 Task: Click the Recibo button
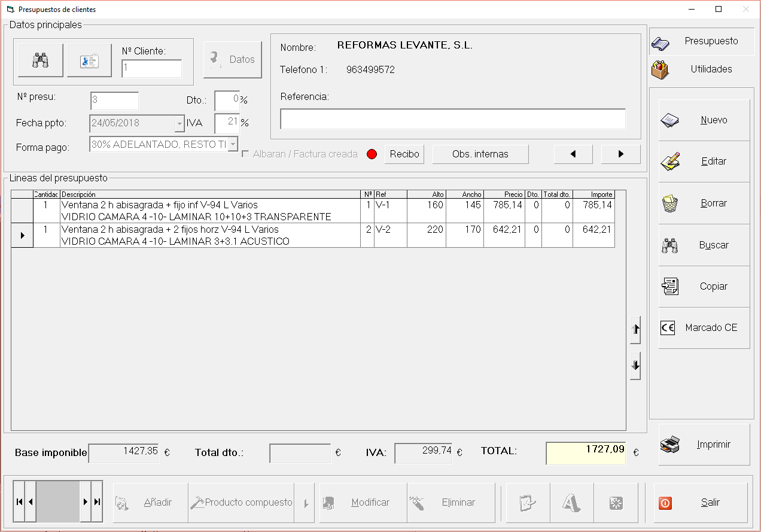pyautogui.click(x=404, y=154)
